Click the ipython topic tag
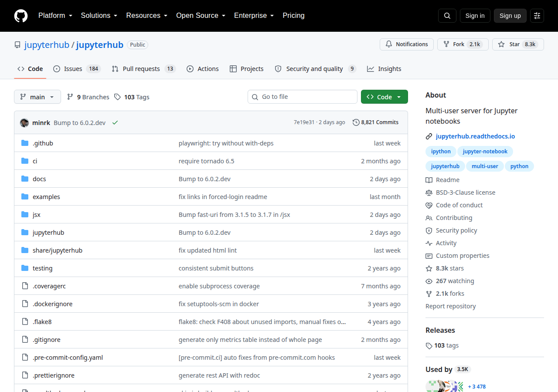 point(441,152)
